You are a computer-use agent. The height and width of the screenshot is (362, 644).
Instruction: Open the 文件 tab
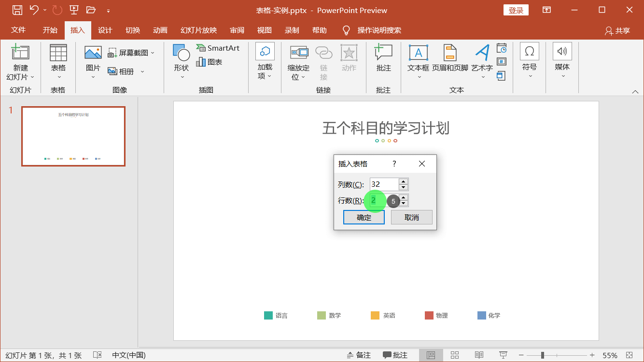click(18, 30)
